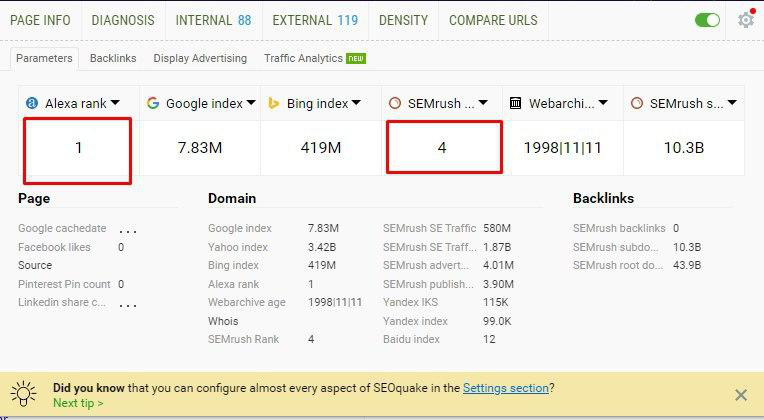The width and height of the screenshot is (764, 420).
Task: Click the Facebook likes label
Action: coord(54,247)
